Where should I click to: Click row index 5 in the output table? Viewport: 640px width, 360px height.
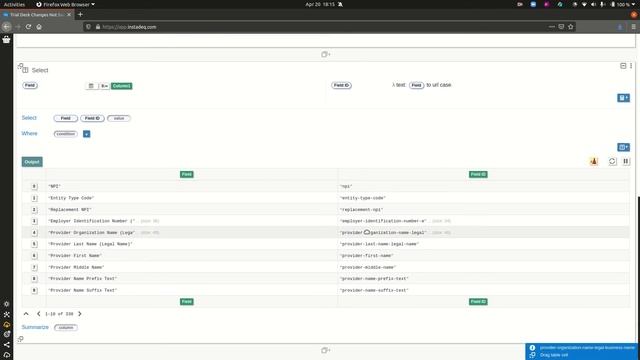pyautogui.click(x=34, y=244)
